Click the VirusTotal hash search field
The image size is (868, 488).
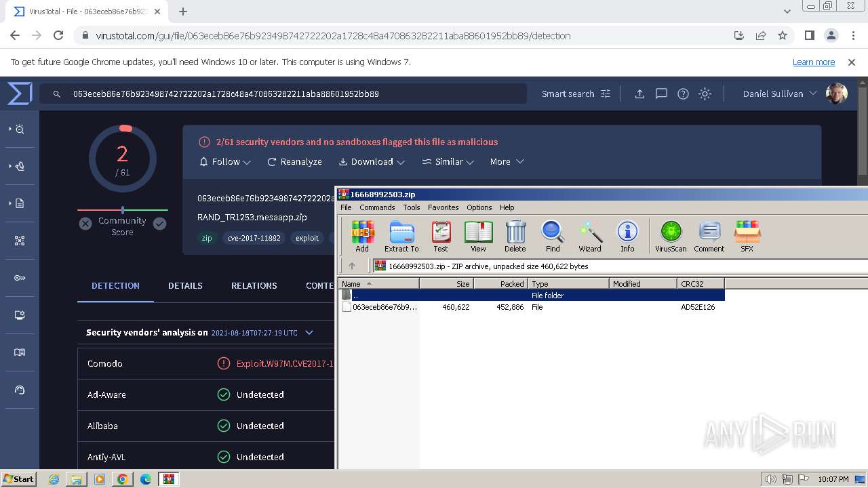(283, 94)
